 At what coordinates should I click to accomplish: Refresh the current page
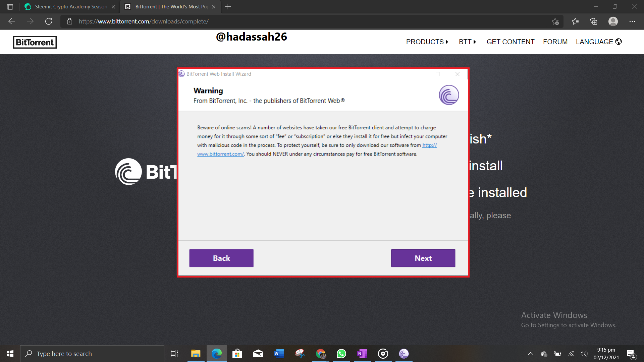coord(49,21)
